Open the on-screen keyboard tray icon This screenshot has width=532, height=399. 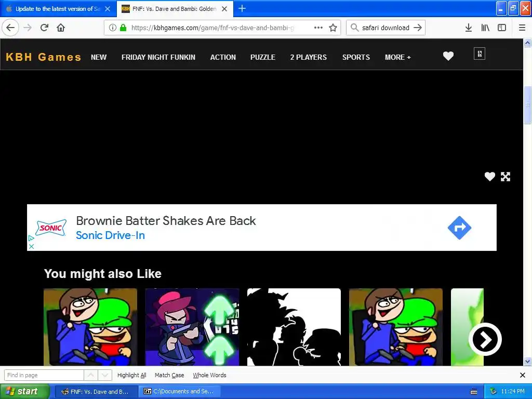(474, 392)
